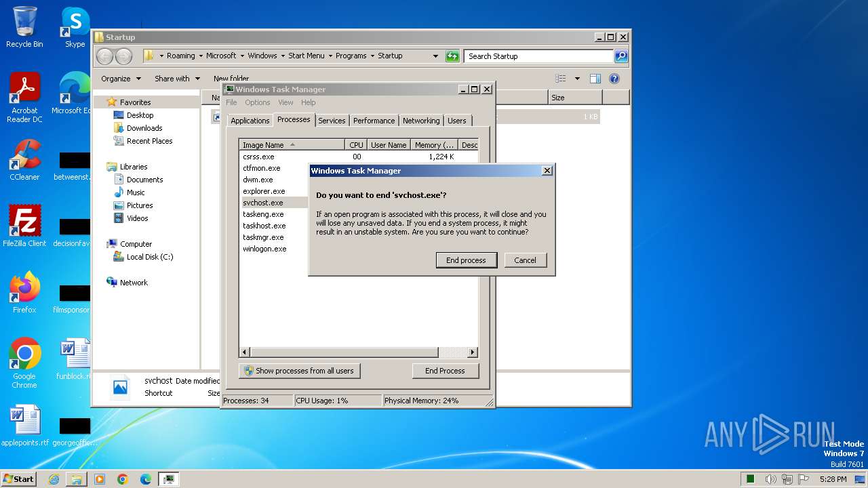Click Chrome icon in the taskbar

pyautogui.click(x=123, y=479)
